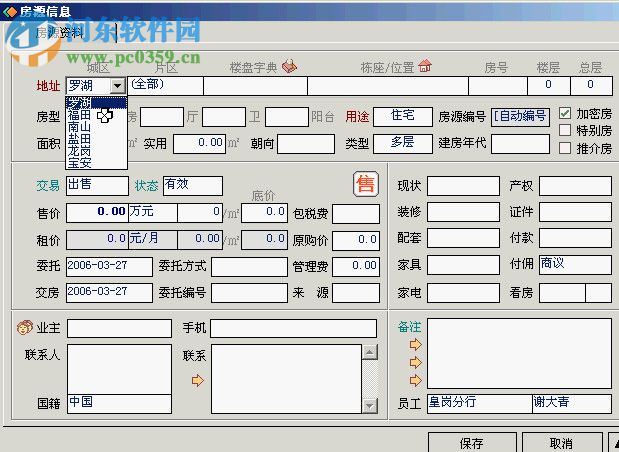Open the 用途 住宅 field

point(403,116)
